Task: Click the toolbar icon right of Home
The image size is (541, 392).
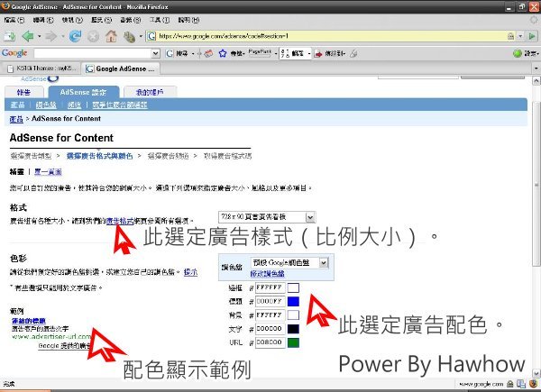Action: pos(129,37)
